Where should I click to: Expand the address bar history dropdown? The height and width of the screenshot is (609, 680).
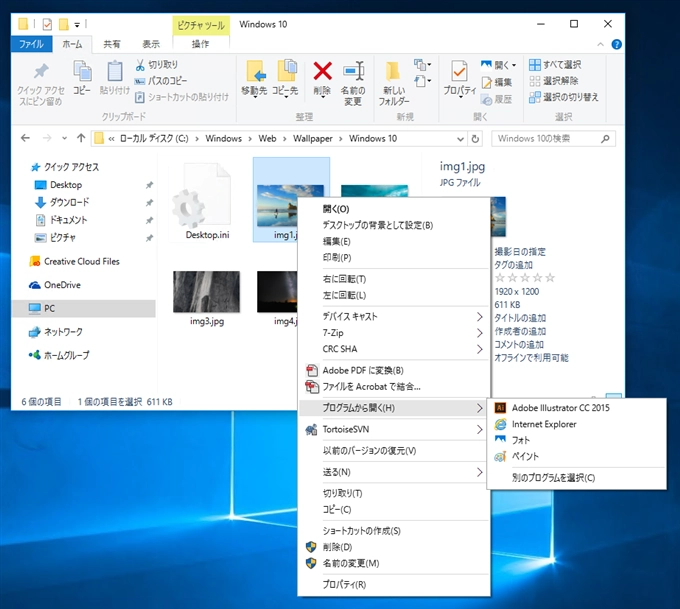(460, 139)
